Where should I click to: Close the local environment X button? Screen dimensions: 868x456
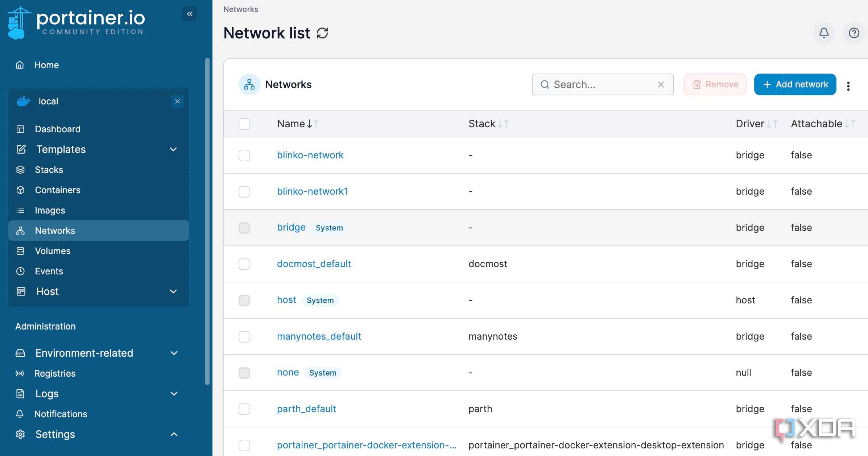point(177,101)
